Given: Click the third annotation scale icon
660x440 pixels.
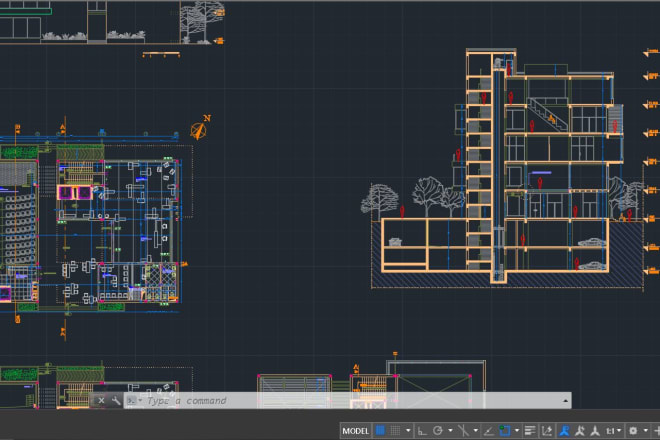Looking at the screenshot, I should coord(595,431).
